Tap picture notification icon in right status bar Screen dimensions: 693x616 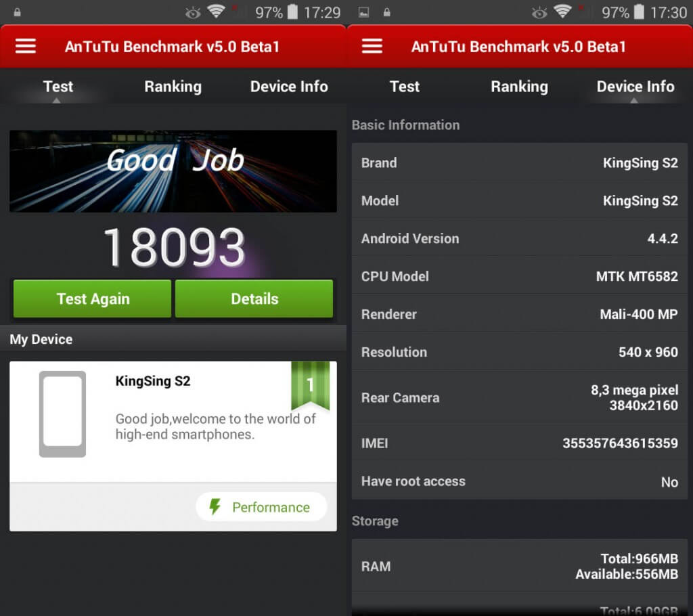coord(363,12)
